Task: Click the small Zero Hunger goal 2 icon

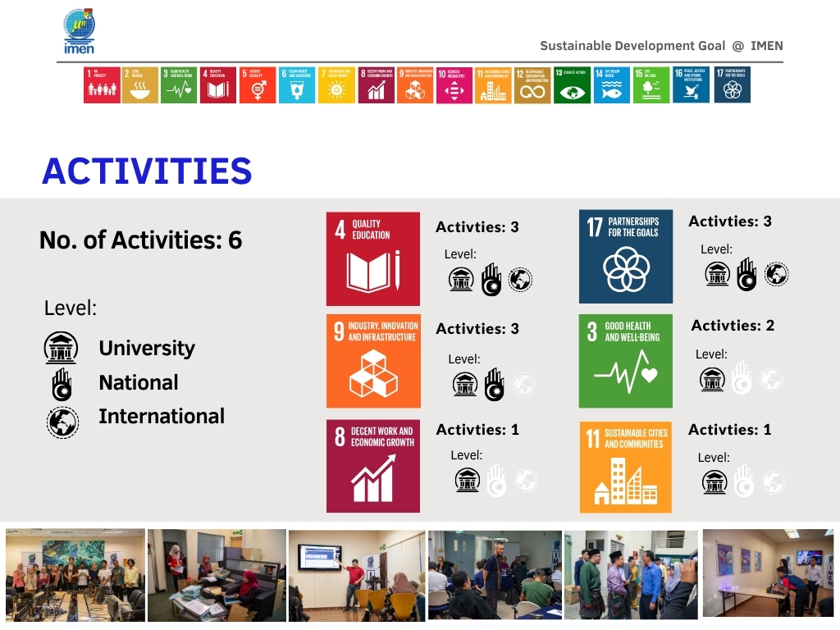Action: (x=140, y=85)
